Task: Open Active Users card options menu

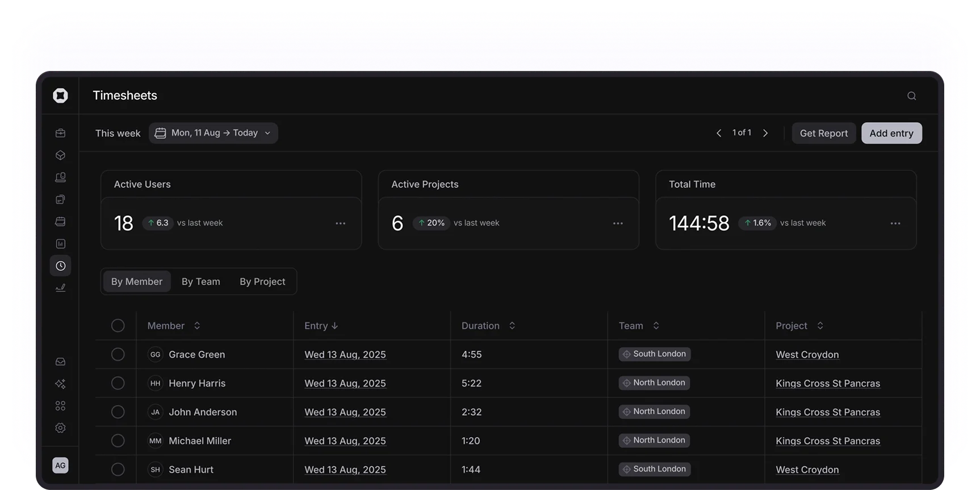Action: [340, 223]
